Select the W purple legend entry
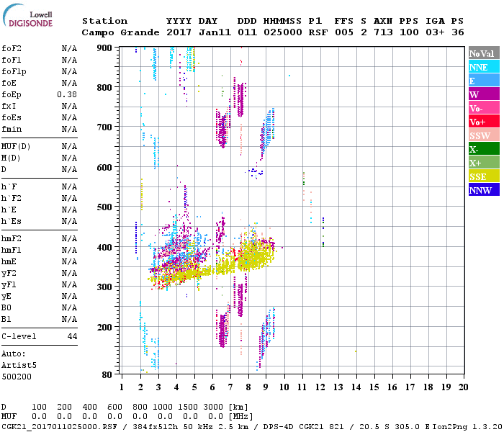Viewport: 504px width, 432px height. coord(482,94)
